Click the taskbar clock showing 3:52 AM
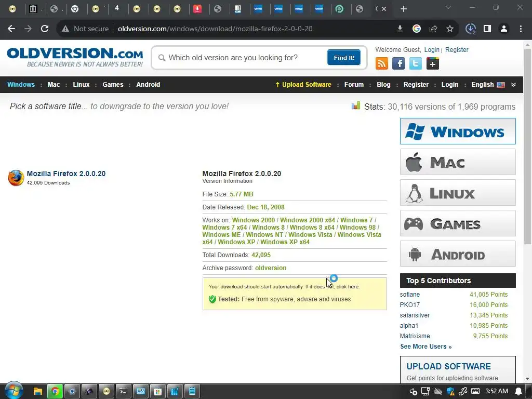532x399 pixels. click(x=497, y=391)
